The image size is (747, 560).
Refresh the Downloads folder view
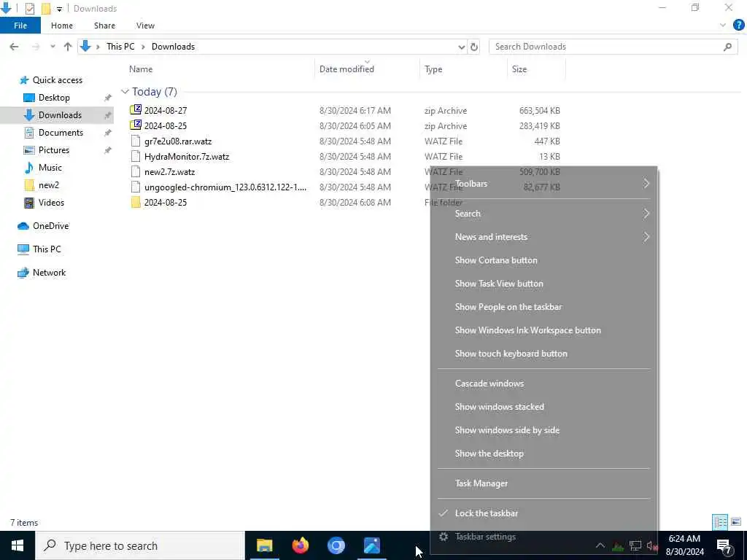[x=474, y=47]
